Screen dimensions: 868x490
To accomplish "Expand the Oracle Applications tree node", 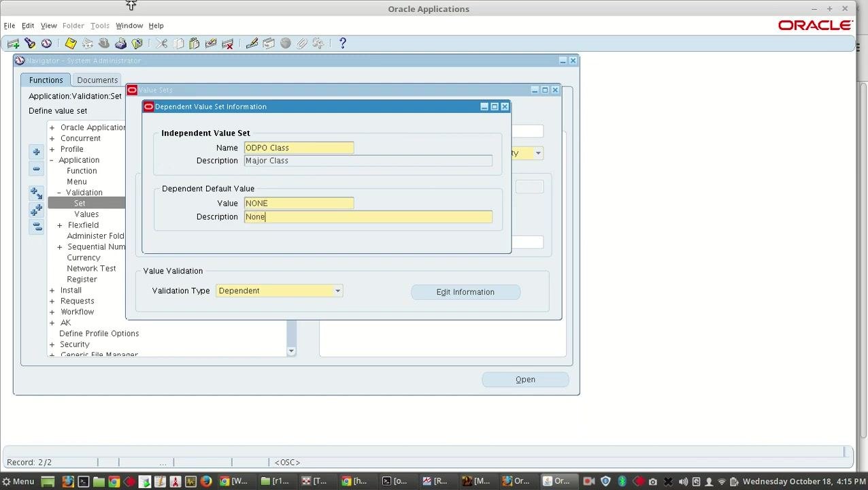I will (x=52, y=127).
